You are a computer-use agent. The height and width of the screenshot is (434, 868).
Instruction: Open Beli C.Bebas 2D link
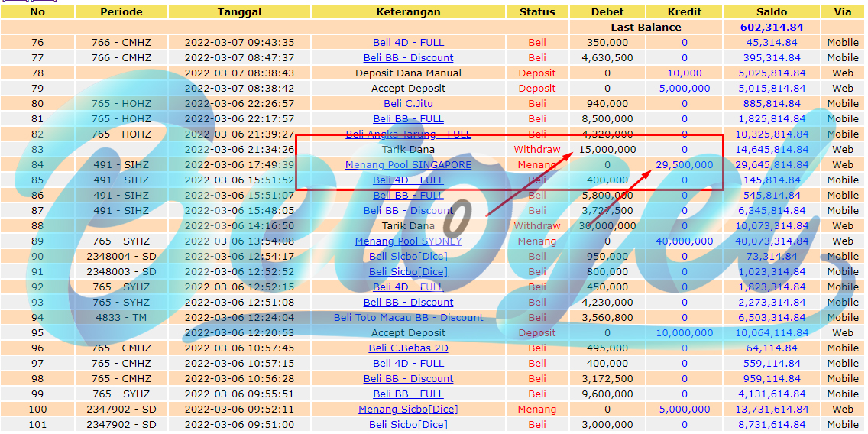[x=408, y=348]
